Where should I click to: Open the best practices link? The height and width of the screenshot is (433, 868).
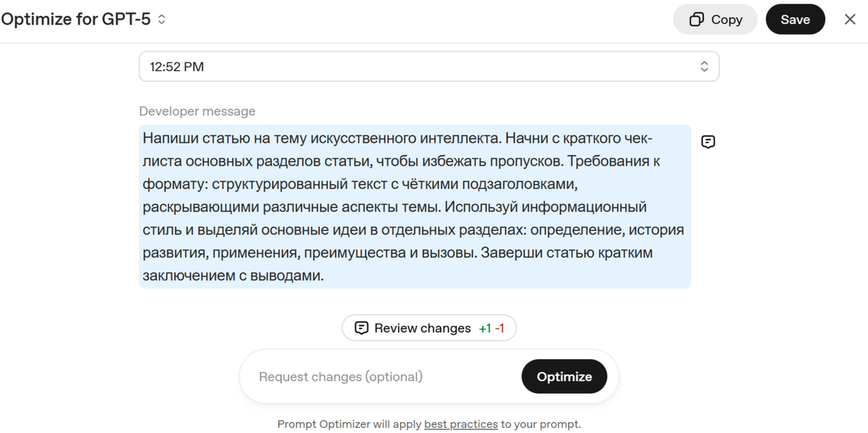coord(461,424)
